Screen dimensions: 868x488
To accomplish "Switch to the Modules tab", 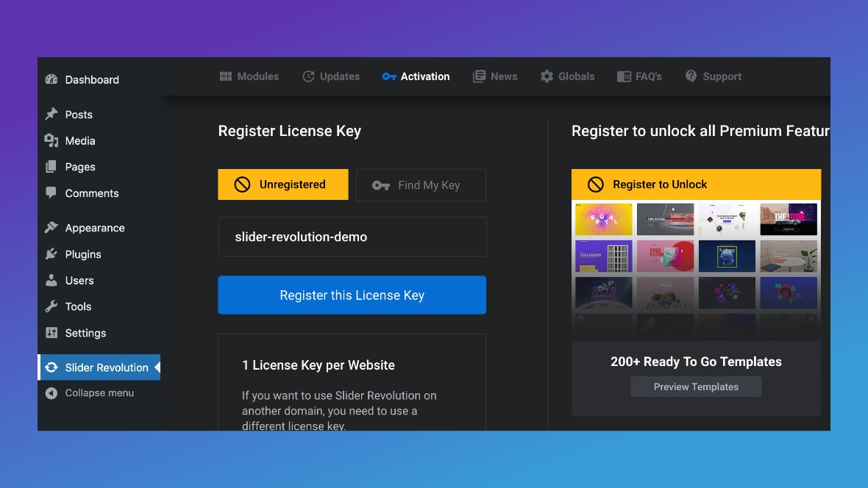I will (x=249, y=76).
